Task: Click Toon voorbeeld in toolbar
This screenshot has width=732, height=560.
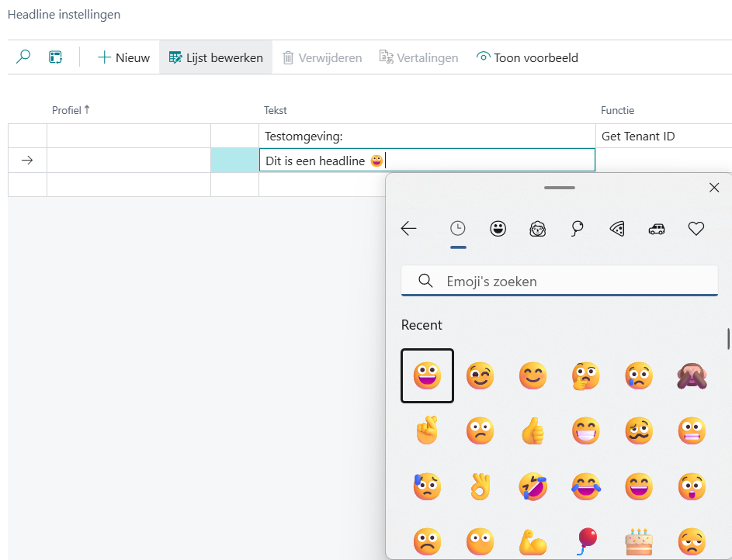Action: tap(527, 57)
